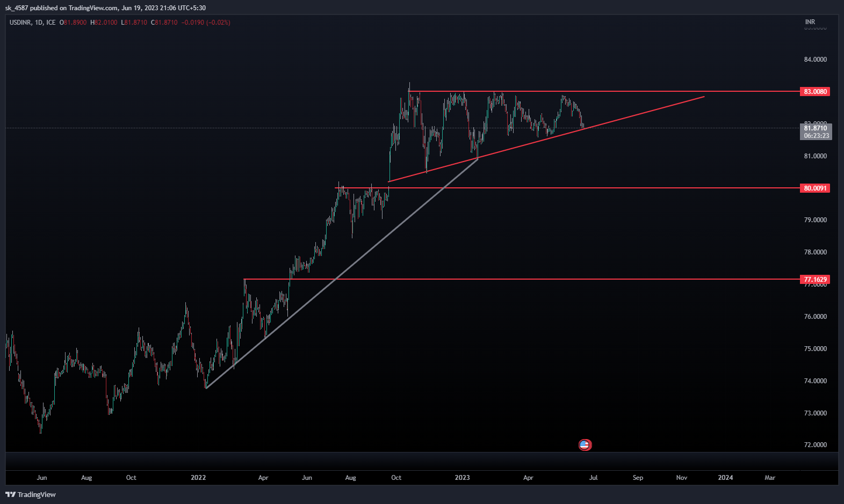This screenshot has height=504, width=844.
Task: Click the 79.0000 price axis value
Action: [x=815, y=220]
